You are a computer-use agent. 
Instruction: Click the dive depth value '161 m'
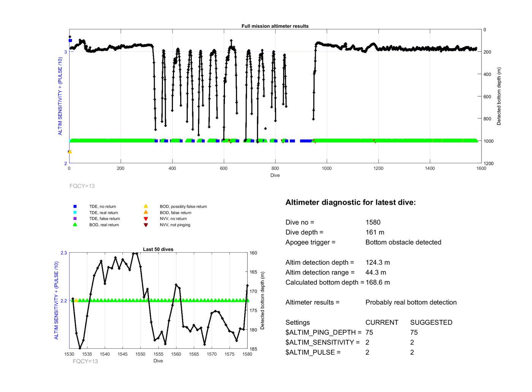pyautogui.click(x=375, y=232)
